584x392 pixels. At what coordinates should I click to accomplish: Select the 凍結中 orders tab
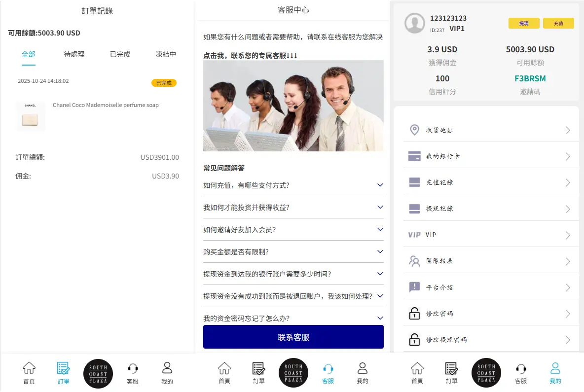166,54
